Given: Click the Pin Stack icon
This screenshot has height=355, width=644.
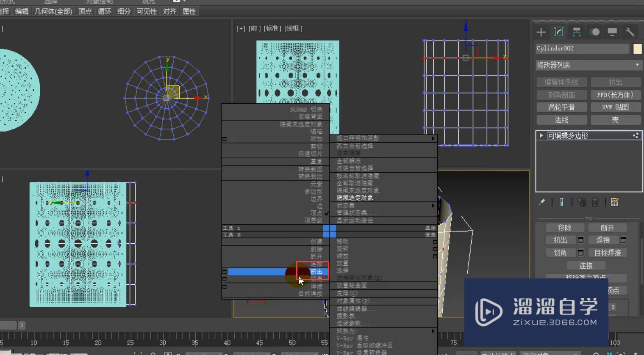Looking at the screenshot, I should (542, 202).
